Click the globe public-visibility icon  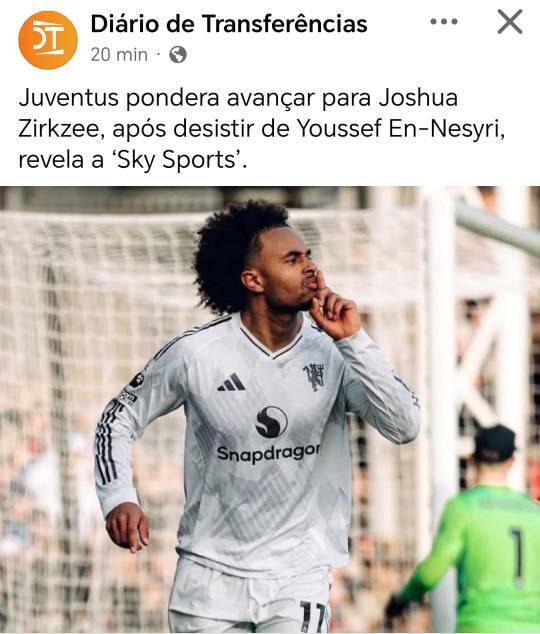[x=178, y=55]
